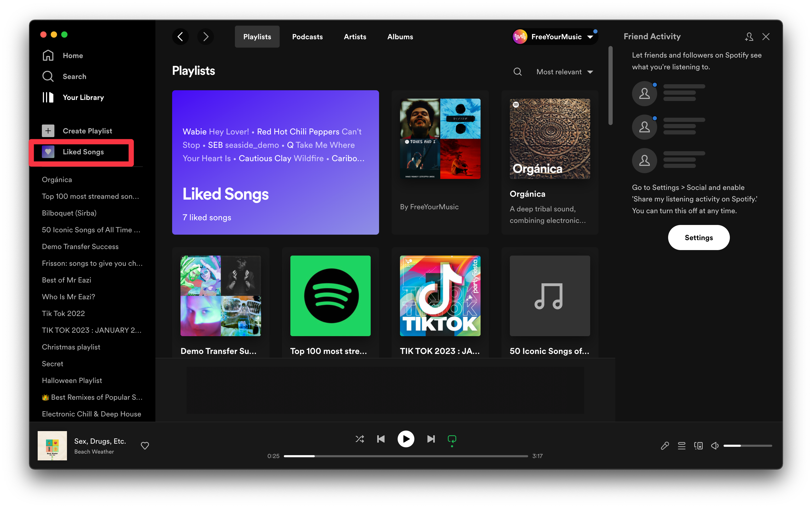Select Electronic Chill & Deep House playlist
Image resolution: width=812 pixels, height=508 pixels.
coord(91,414)
